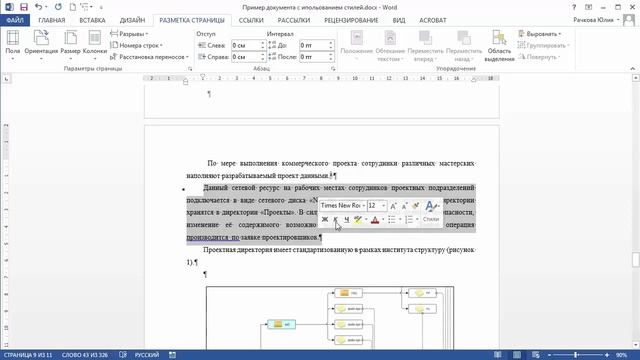640x360 pixels.
Task: Open proofing errors icon in status bar
Action: pos(122,355)
